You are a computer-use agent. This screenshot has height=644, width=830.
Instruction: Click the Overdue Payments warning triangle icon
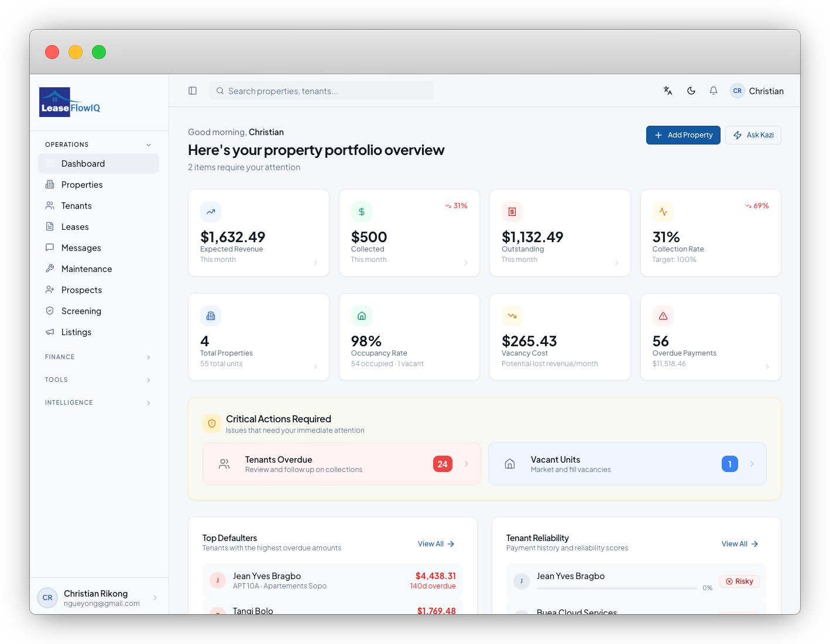663,316
